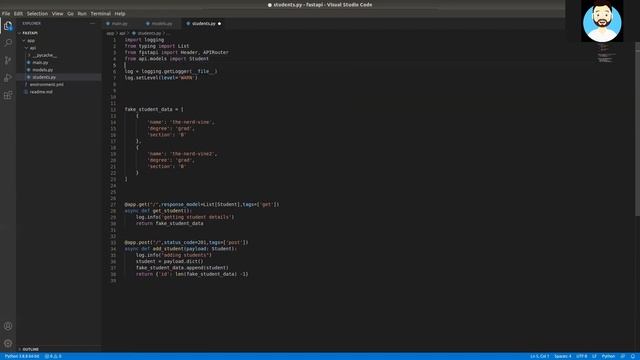Change end of line sequence LF

click(x=594, y=356)
